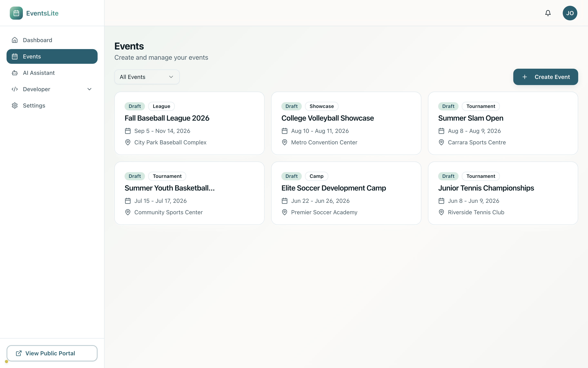Click the Events calendar icon in sidebar
The image size is (588, 368).
(15, 56)
